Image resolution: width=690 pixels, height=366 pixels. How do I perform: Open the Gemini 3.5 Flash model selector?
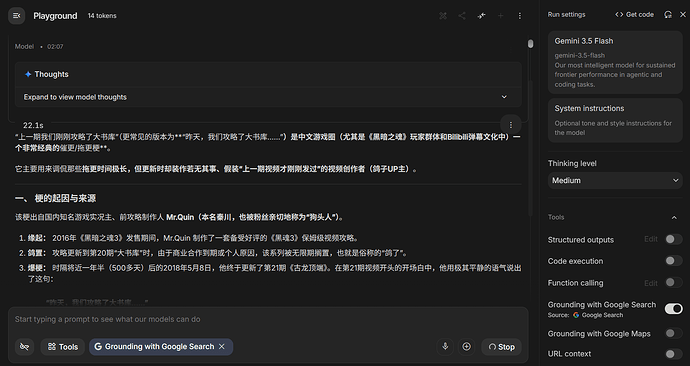click(615, 62)
